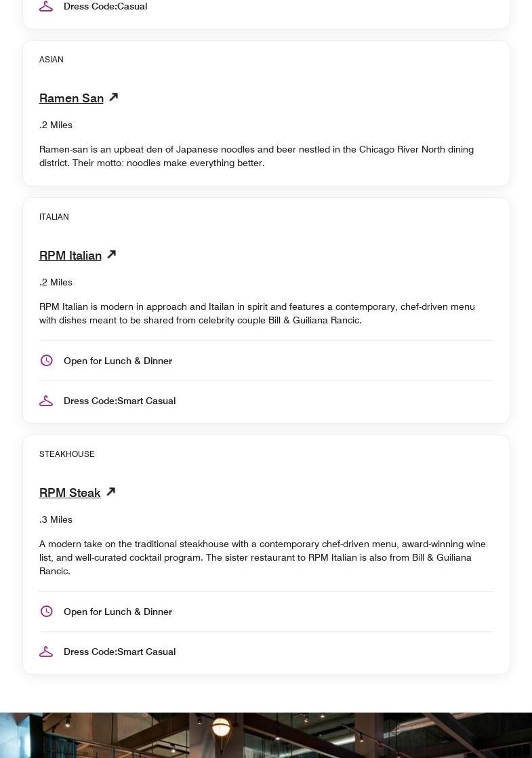The width and height of the screenshot is (532, 758).
Task: Click the STEAKHOUSE category label
Action: tap(67, 454)
